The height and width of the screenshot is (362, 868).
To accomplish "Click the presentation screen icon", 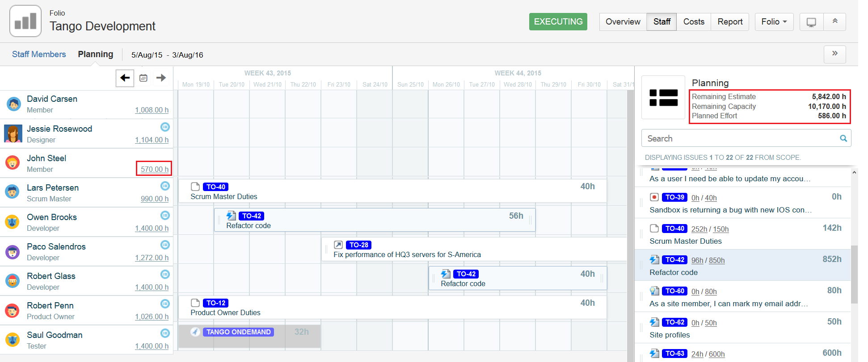I will 811,22.
